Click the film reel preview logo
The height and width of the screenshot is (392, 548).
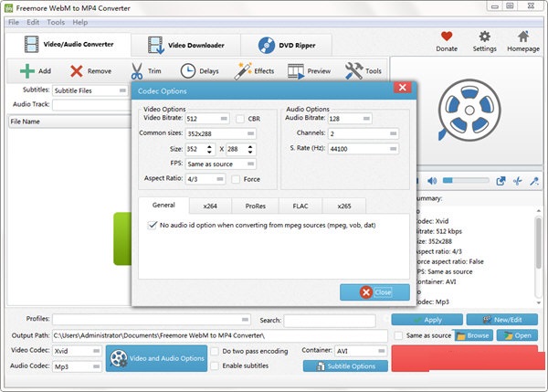point(469,110)
